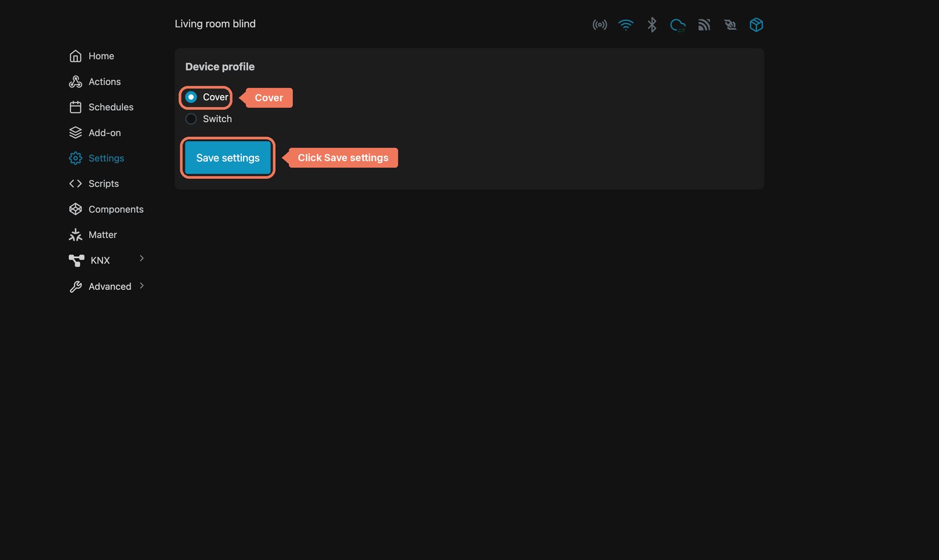
Task: Select the Cover device profile radio
Action: pos(191,97)
